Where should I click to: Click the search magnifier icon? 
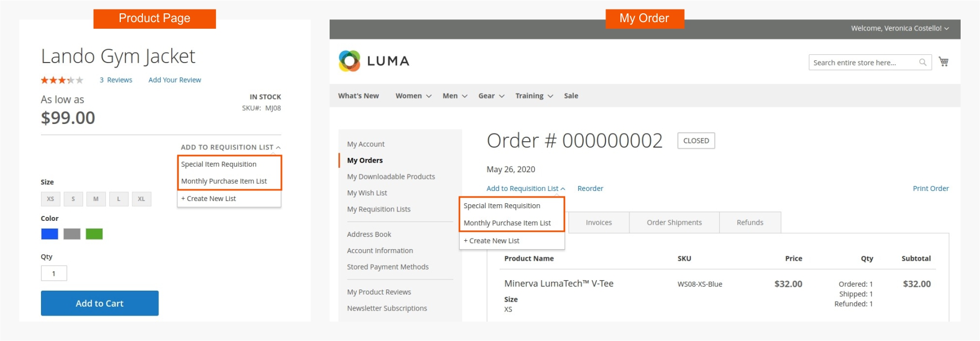pyautogui.click(x=922, y=62)
